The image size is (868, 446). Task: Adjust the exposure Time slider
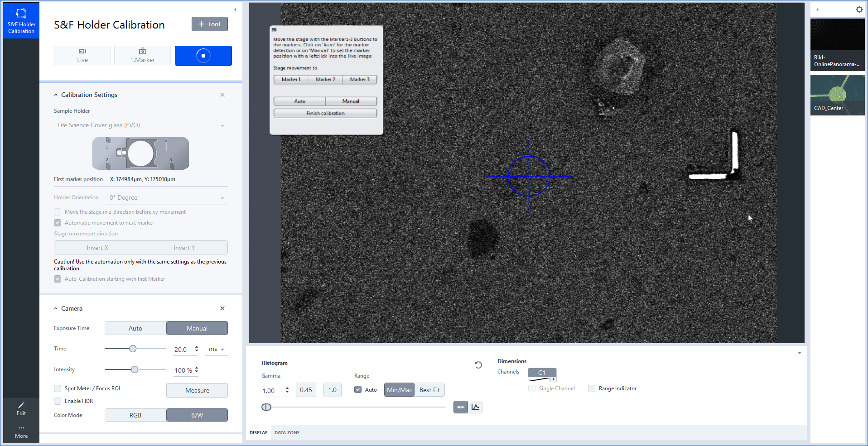pyautogui.click(x=133, y=349)
